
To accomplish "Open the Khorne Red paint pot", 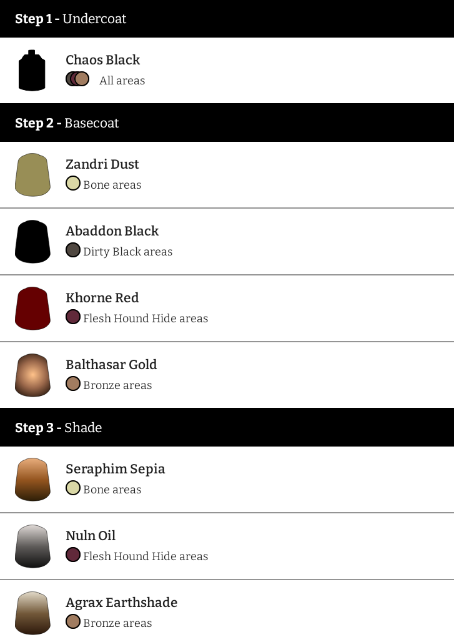I will pyautogui.click(x=33, y=308).
